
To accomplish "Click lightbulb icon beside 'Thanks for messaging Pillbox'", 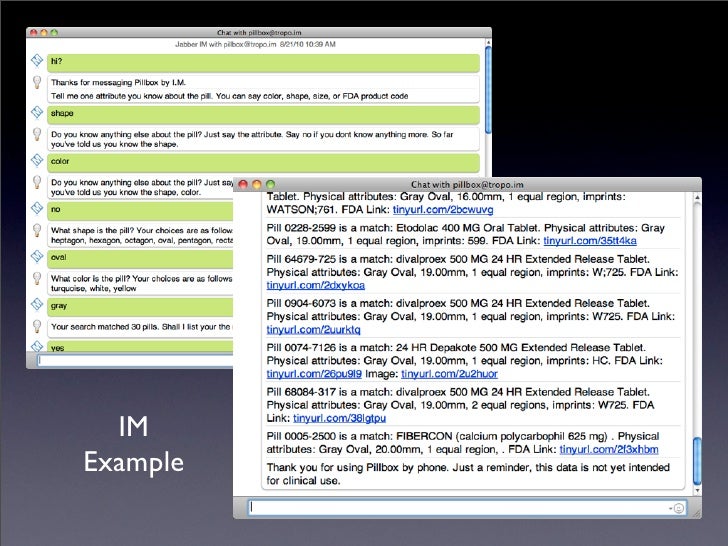I will 37,82.
